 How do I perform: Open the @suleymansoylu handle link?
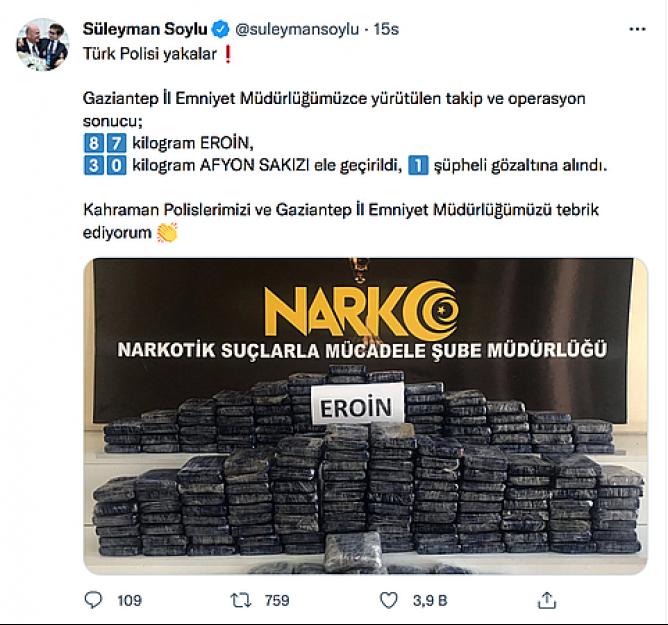[x=297, y=29]
